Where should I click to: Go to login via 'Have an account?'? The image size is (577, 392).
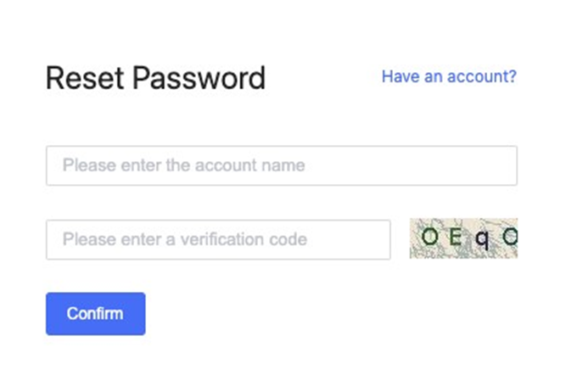click(449, 76)
